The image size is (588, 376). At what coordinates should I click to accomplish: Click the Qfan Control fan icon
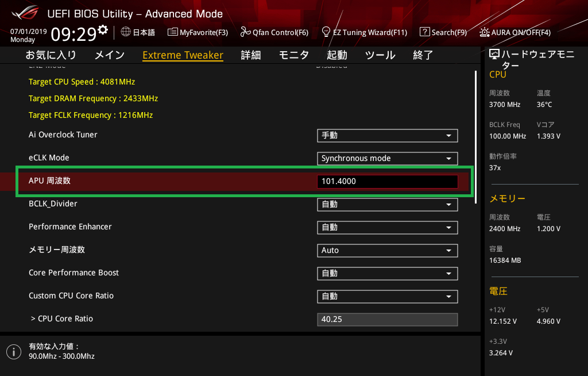pyautogui.click(x=245, y=32)
